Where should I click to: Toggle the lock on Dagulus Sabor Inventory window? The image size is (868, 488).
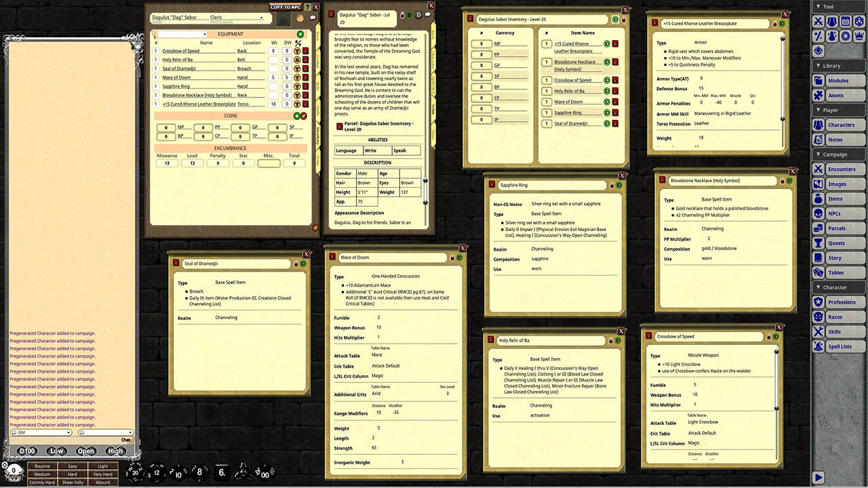tap(624, 19)
